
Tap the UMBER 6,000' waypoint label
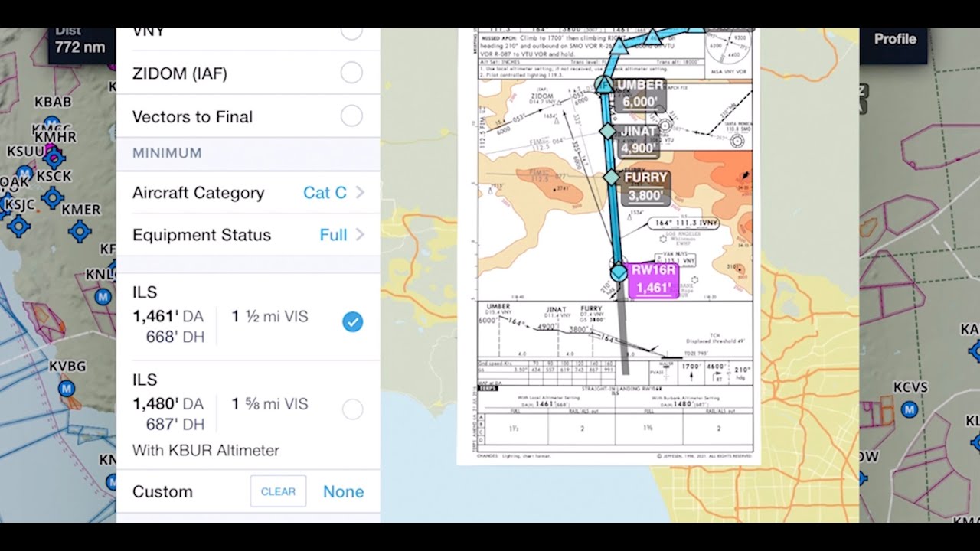point(640,93)
